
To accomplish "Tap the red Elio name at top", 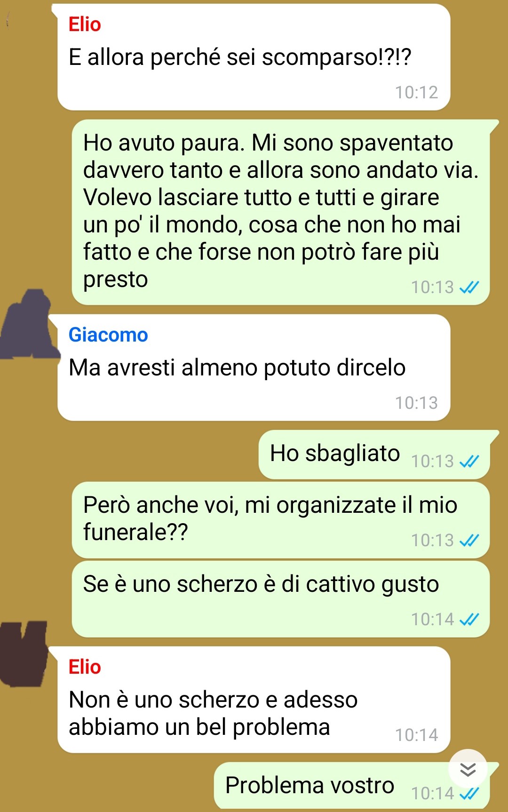I will tap(85, 24).
